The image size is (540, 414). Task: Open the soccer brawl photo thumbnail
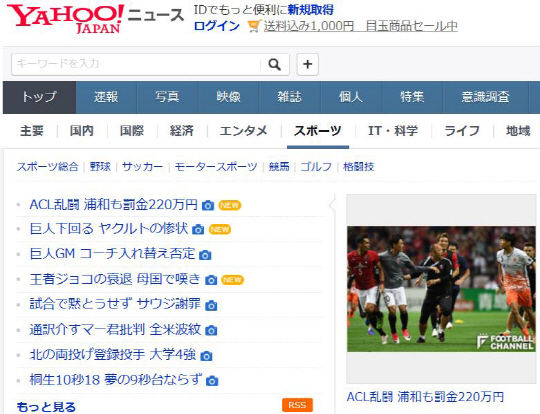click(441, 289)
